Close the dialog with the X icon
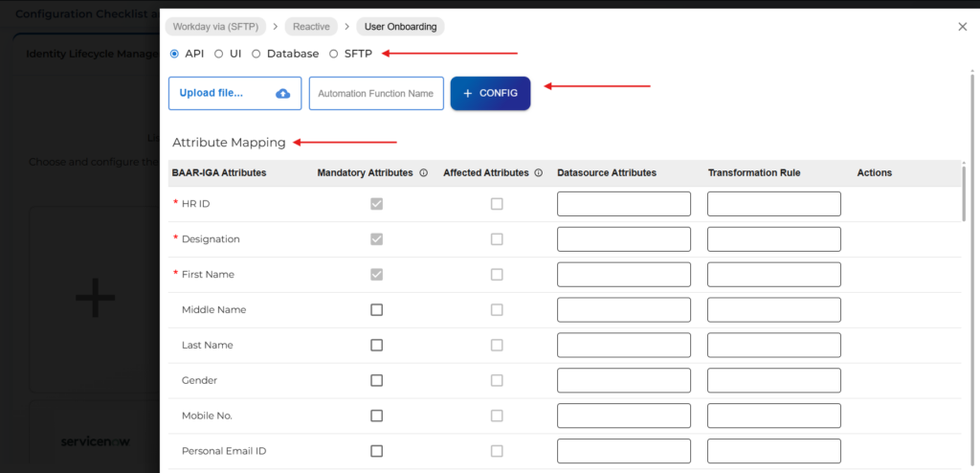This screenshot has width=980, height=473. [963, 26]
